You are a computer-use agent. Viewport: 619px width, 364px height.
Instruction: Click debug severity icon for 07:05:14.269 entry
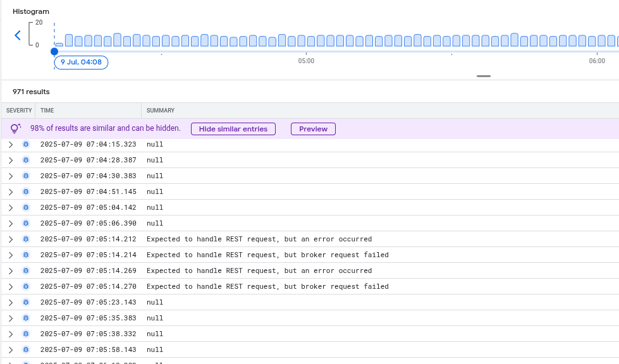(26, 270)
